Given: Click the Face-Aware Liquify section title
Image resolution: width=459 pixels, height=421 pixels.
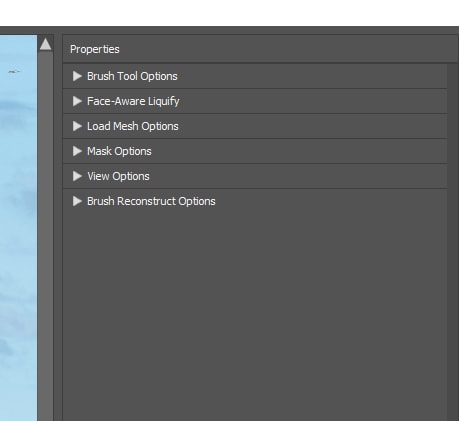Looking at the screenshot, I should pos(133,101).
